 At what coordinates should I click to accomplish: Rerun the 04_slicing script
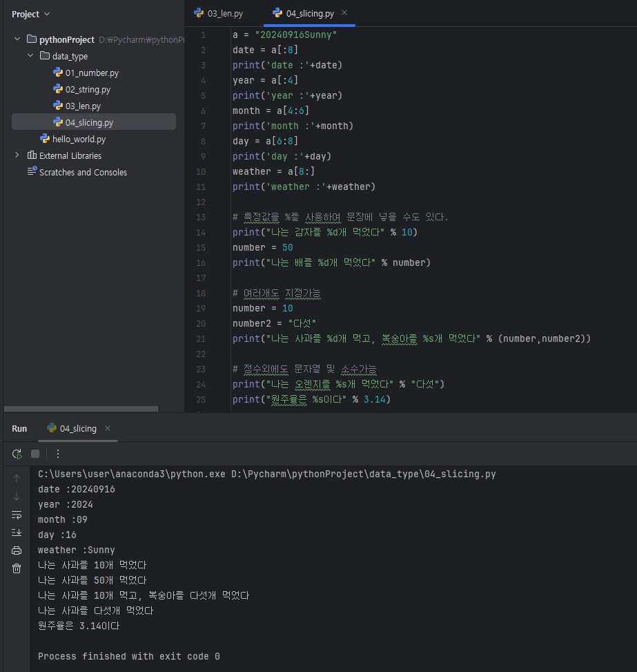click(x=17, y=454)
